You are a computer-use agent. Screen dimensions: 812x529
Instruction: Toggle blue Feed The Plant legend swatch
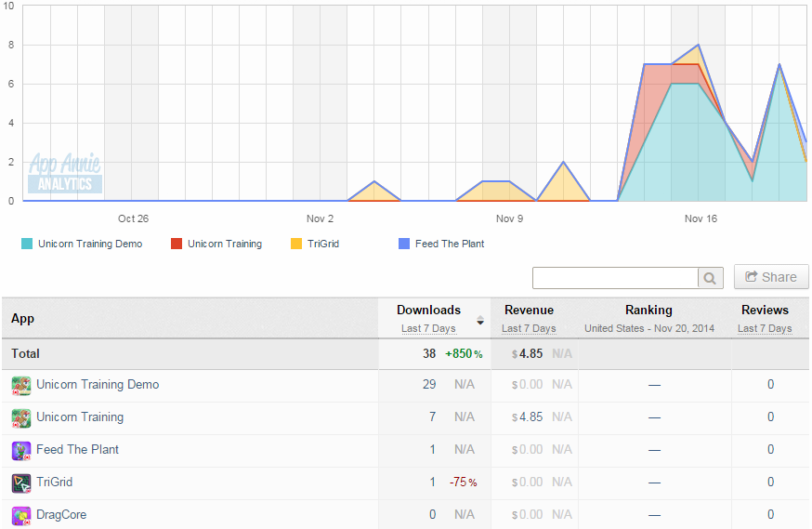tap(404, 244)
